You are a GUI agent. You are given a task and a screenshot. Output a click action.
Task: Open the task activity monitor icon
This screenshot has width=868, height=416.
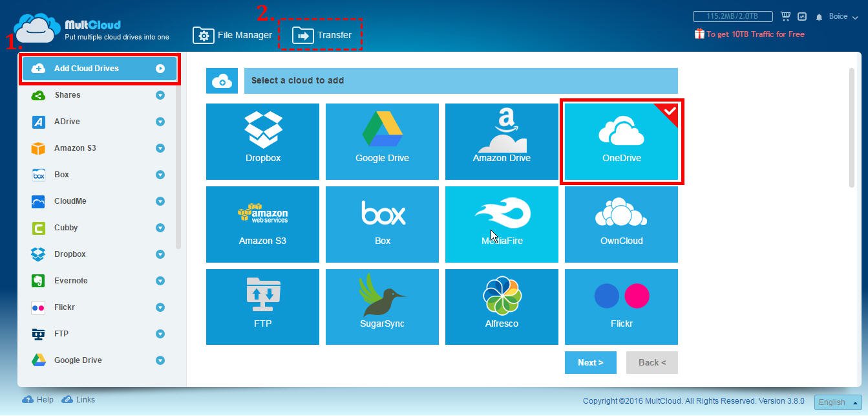click(802, 16)
